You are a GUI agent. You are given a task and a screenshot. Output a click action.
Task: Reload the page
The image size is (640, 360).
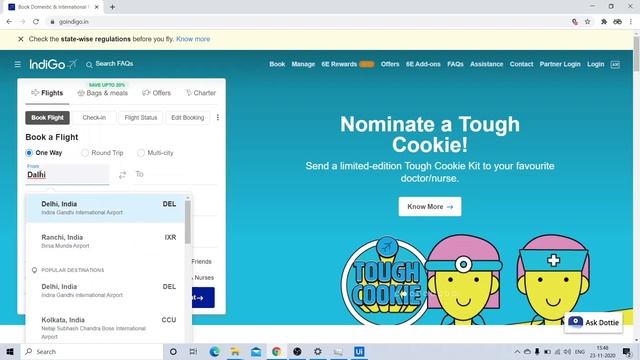pos(36,22)
